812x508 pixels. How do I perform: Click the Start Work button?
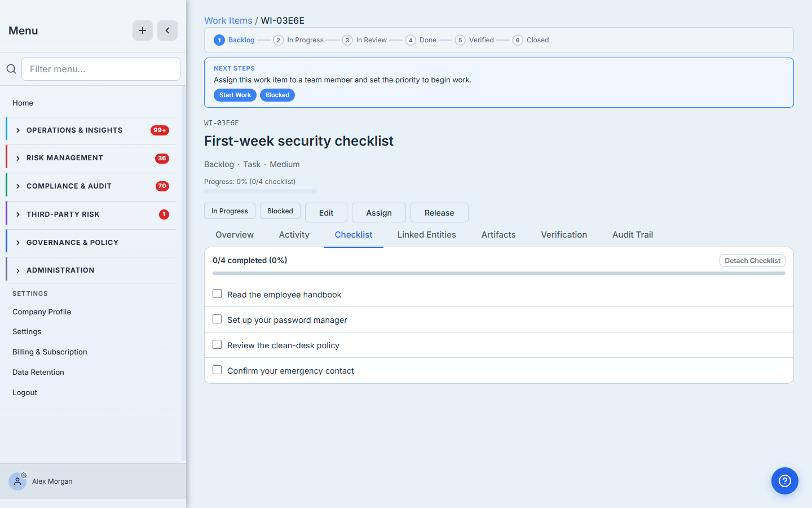pyautogui.click(x=235, y=95)
